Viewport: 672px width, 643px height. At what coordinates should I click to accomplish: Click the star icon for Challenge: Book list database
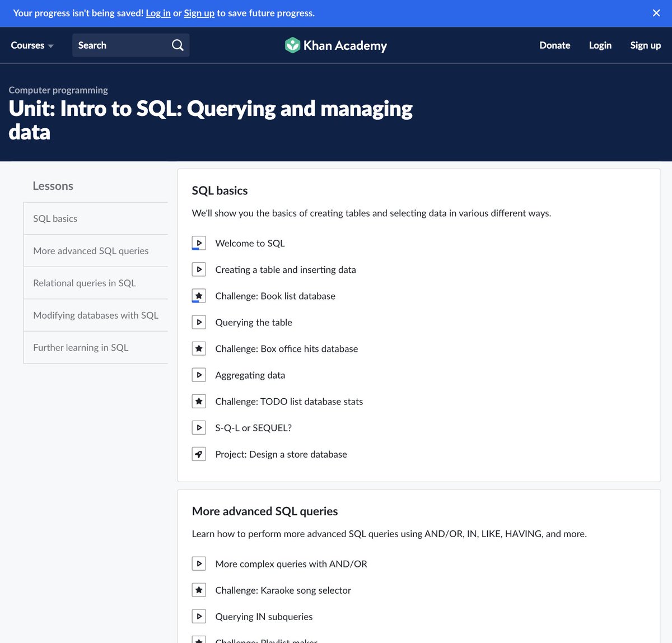(x=199, y=296)
